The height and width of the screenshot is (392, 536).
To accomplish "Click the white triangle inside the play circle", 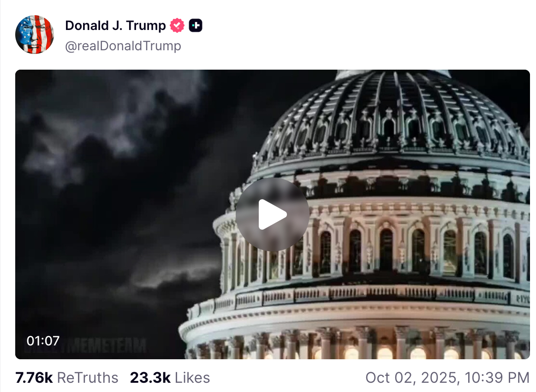I will [x=273, y=214].
